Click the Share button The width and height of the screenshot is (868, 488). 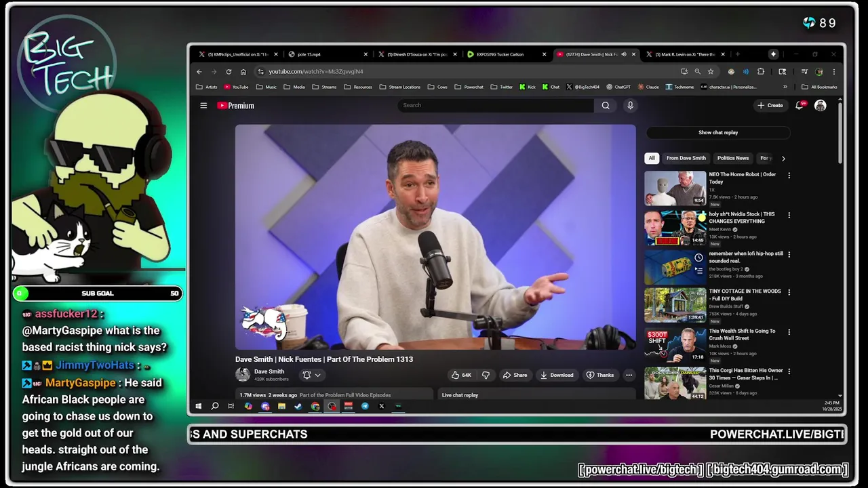point(515,375)
